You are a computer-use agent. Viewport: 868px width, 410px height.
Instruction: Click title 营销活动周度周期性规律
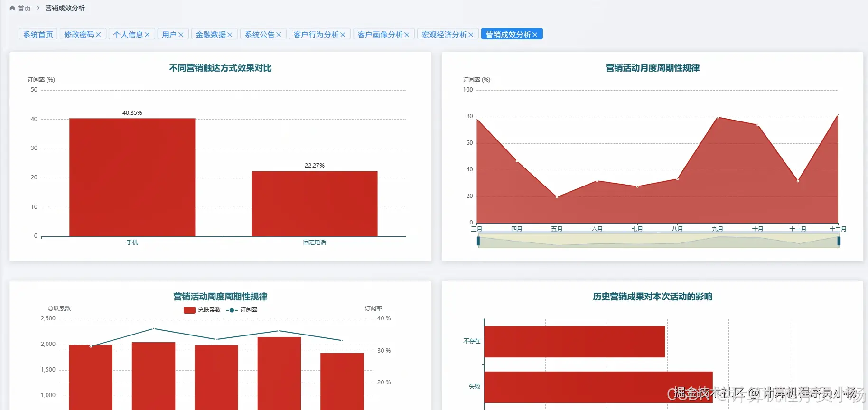[220, 297]
